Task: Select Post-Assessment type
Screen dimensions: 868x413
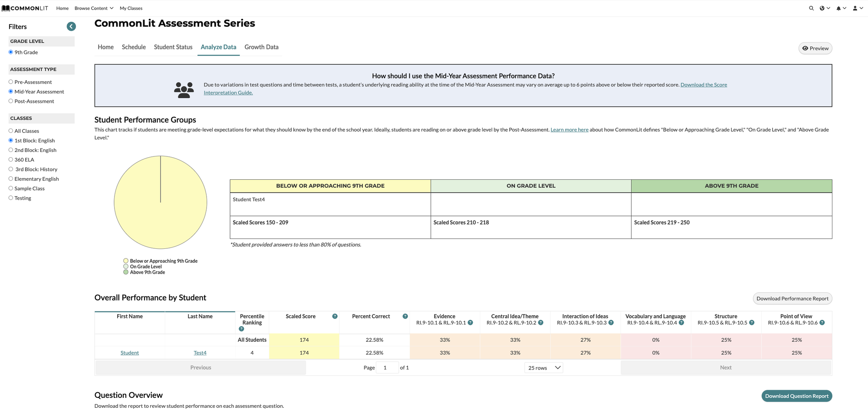Action: 11,101
